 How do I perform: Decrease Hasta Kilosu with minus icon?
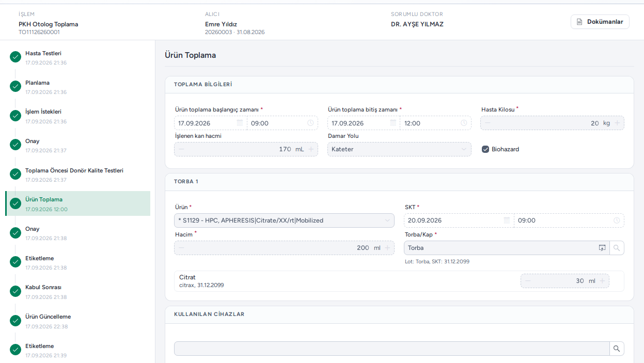click(x=488, y=123)
